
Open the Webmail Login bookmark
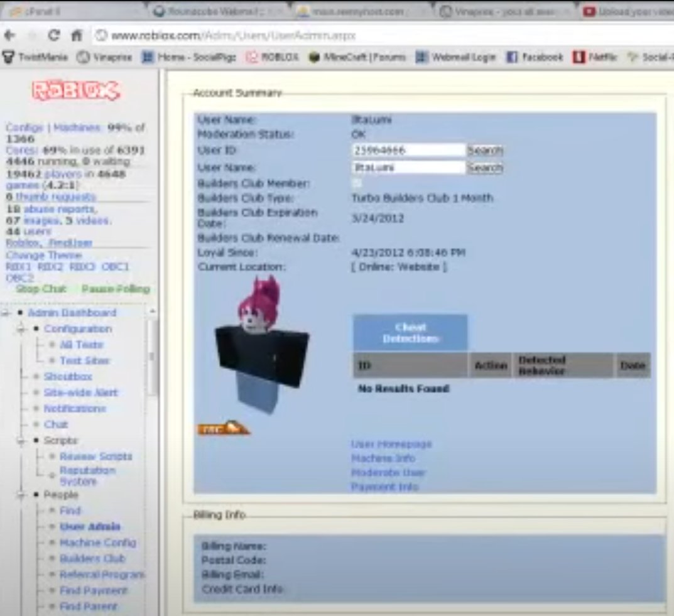(x=455, y=57)
